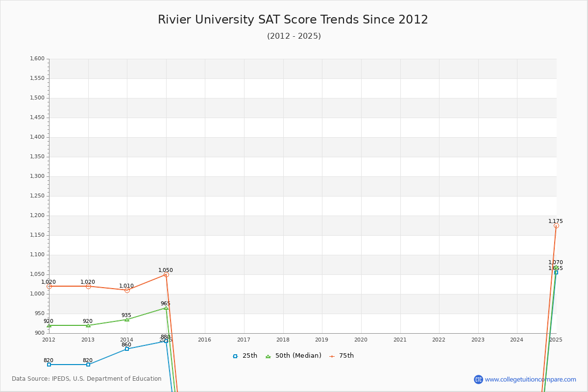The width and height of the screenshot is (588, 392).
Task: Click the 2020 x-axis label
Action: pos(361,340)
